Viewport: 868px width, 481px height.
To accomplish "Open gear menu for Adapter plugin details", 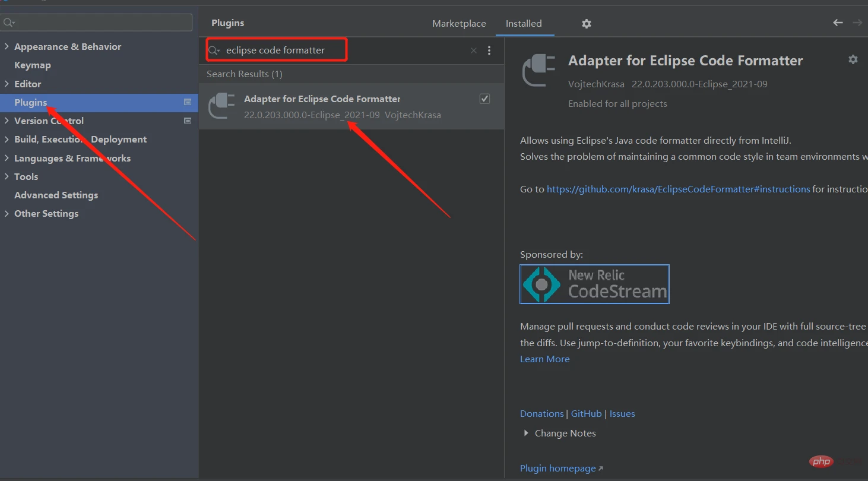I will tap(853, 59).
